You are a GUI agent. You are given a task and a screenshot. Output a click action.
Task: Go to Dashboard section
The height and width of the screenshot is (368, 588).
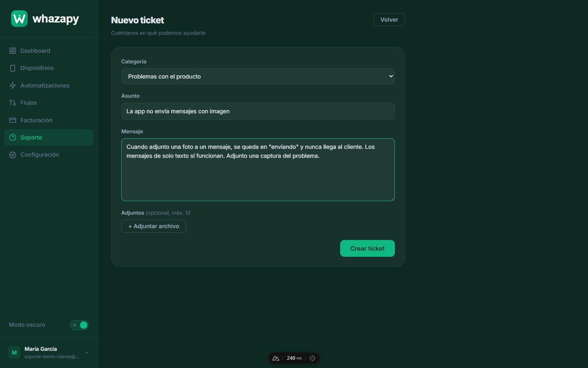49,51
